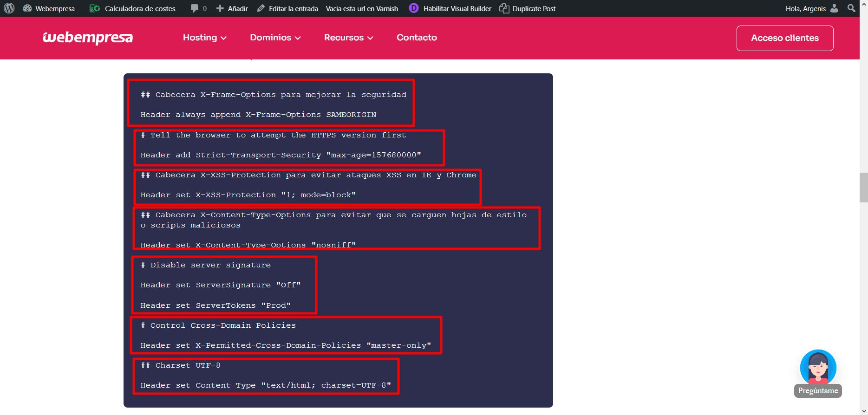
Task: Click the "## Charset UTF-8" comment
Action: click(x=181, y=365)
